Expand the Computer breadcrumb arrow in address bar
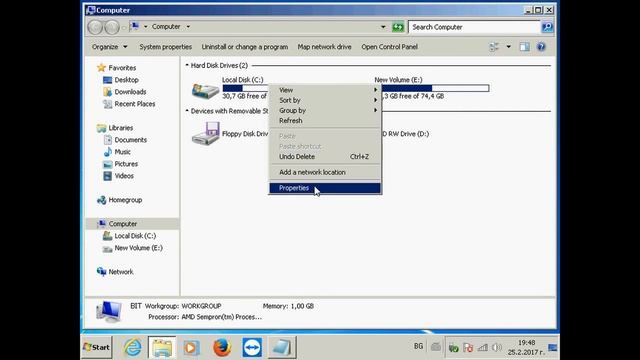Image resolution: width=640 pixels, height=360 pixels. (x=188, y=27)
